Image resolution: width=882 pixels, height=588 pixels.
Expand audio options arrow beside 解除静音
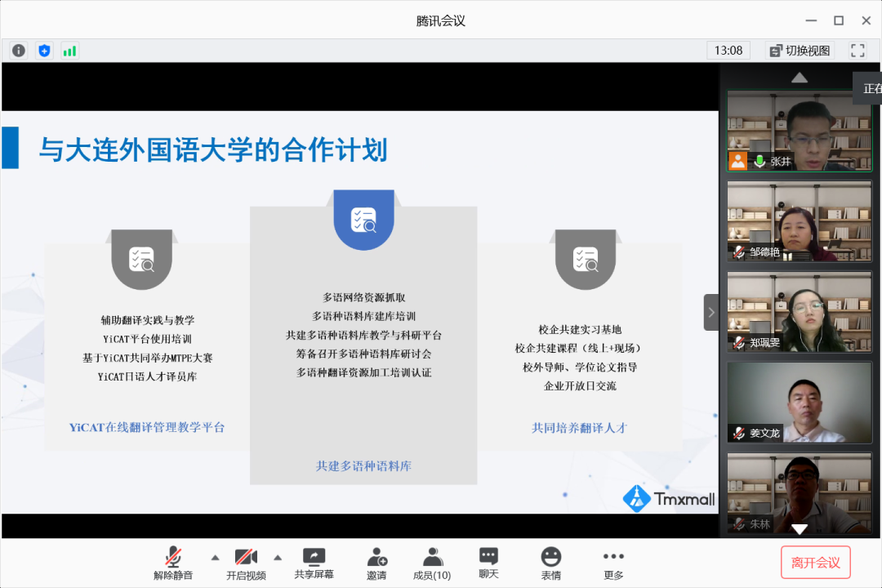(x=215, y=558)
